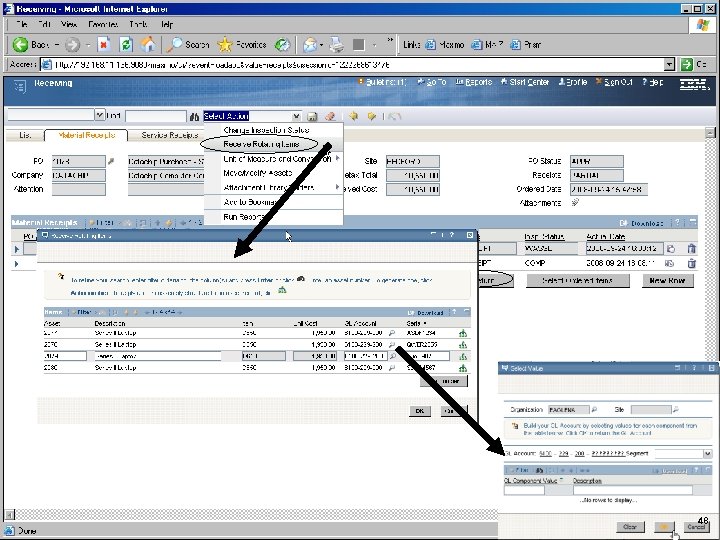Click the help icon in Receive Rotating Items header

pyautogui.click(x=452, y=235)
